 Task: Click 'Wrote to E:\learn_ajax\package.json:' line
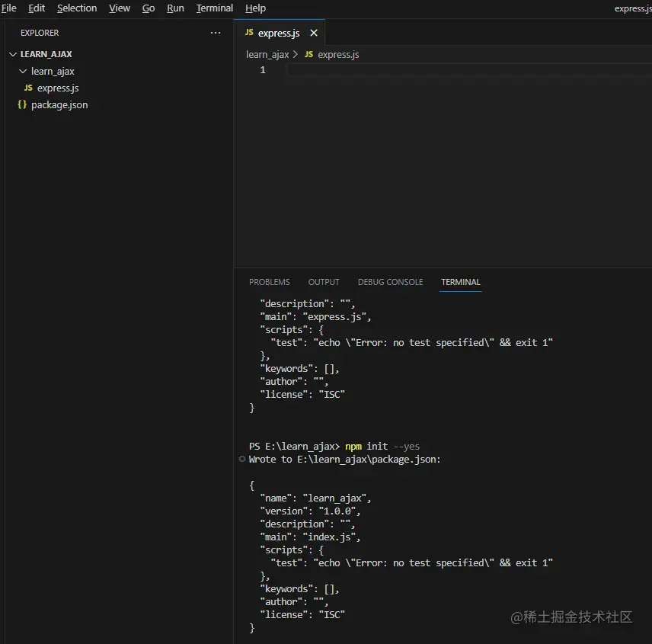pyautogui.click(x=345, y=460)
